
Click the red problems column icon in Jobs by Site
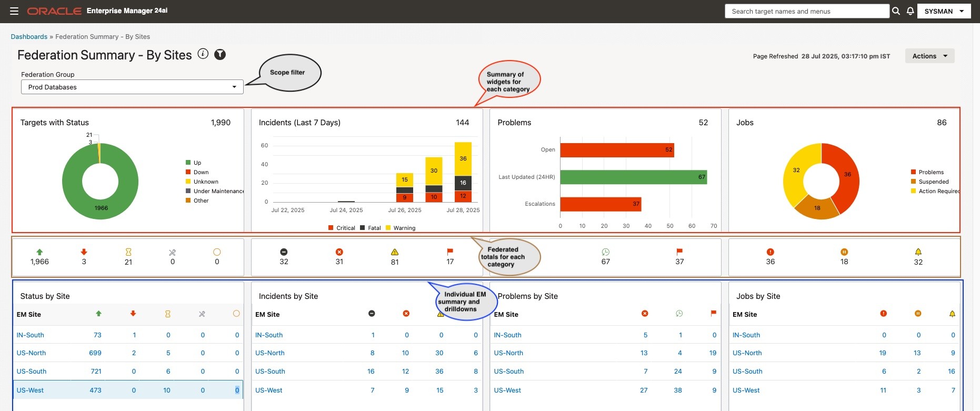click(884, 314)
